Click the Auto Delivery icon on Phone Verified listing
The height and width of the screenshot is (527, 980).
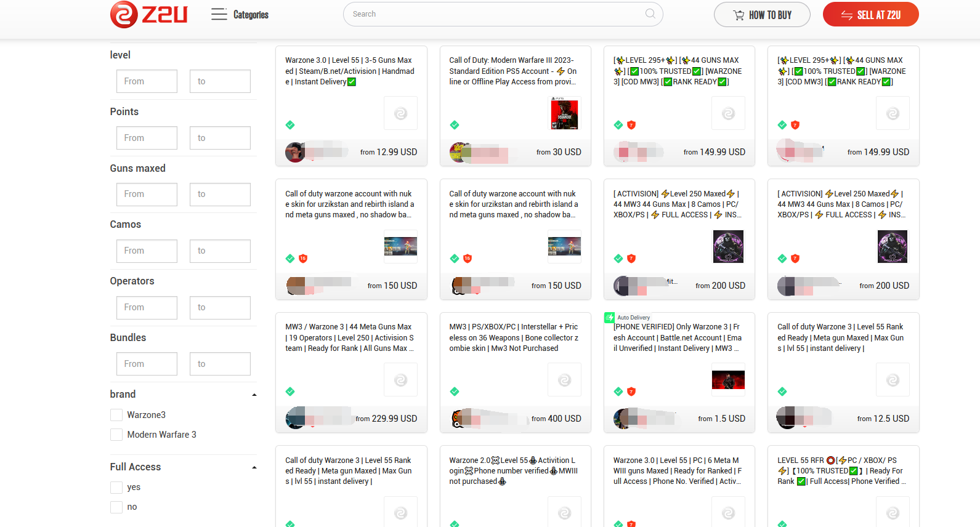pos(609,318)
